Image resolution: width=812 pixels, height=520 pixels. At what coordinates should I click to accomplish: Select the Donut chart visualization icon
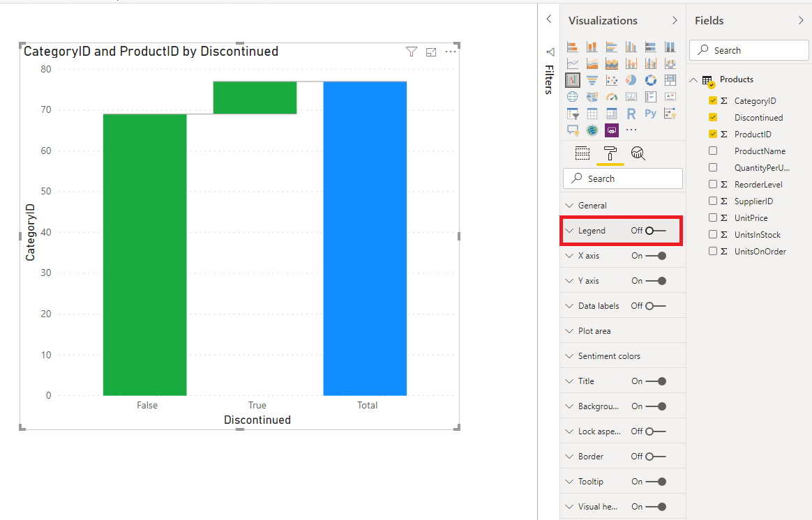coord(650,80)
